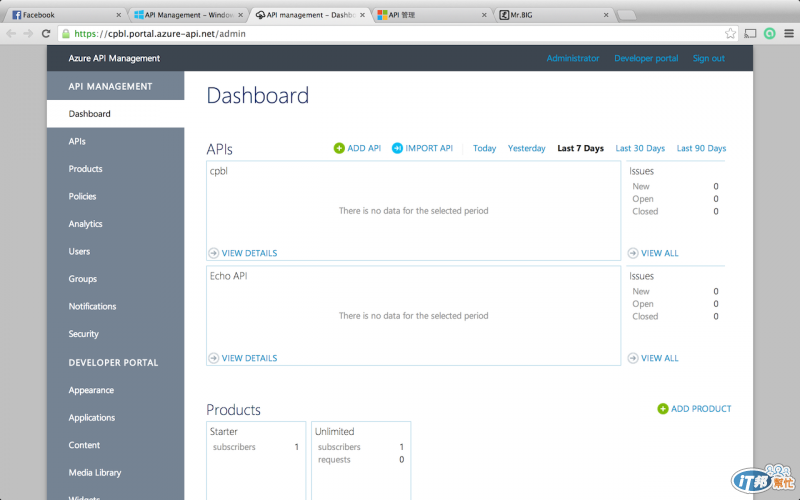Image resolution: width=800 pixels, height=500 pixels.
Task: Click the padlock icon in address bar
Action: [66, 34]
